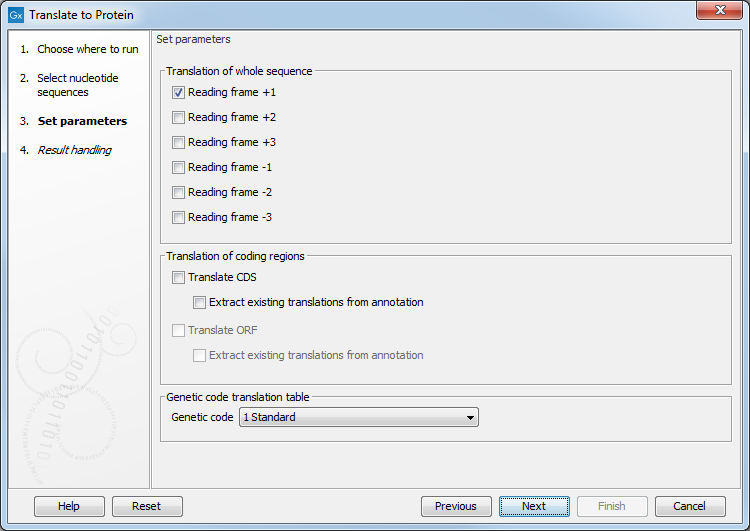Image resolution: width=750 pixels, height=531 pixels.
Task: Open the Genetic code dropdown
Action: pyautogui.click(x=359, y=417)
